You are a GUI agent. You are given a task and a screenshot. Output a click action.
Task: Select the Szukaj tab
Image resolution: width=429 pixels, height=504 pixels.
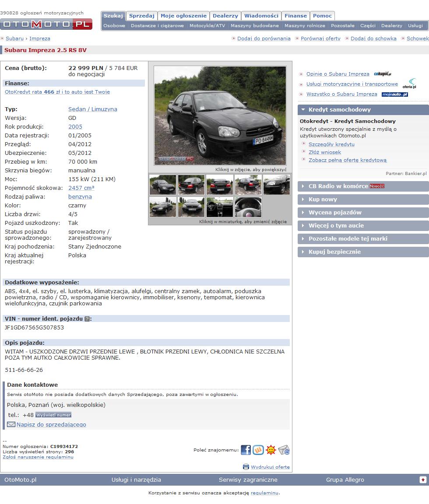tap(113, 16)
